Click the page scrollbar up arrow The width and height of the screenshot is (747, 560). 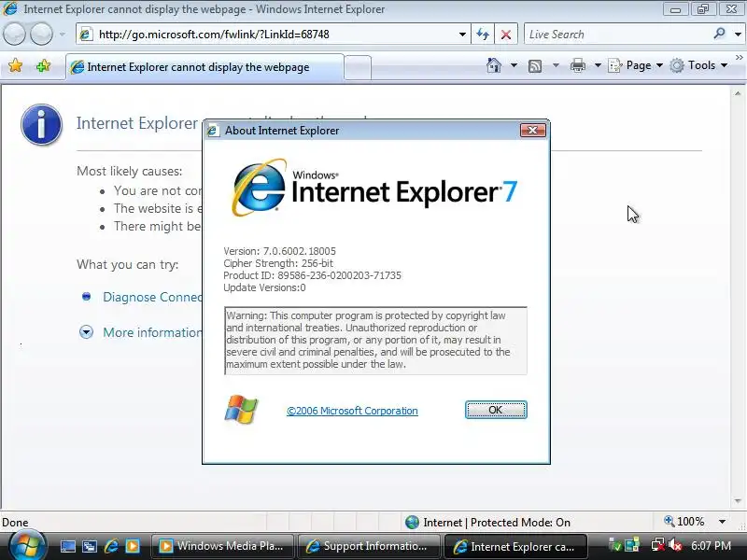(738, 93)
